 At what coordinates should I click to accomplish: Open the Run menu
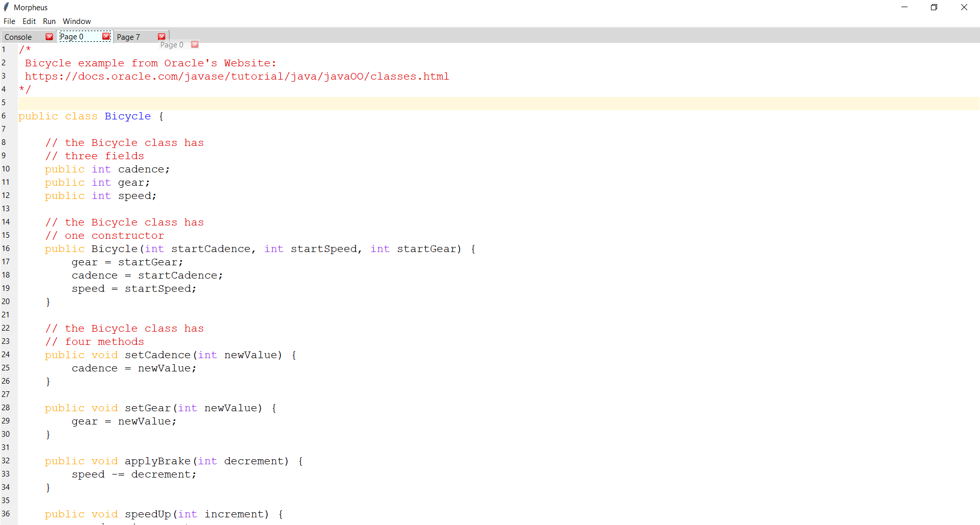point(49,21)
